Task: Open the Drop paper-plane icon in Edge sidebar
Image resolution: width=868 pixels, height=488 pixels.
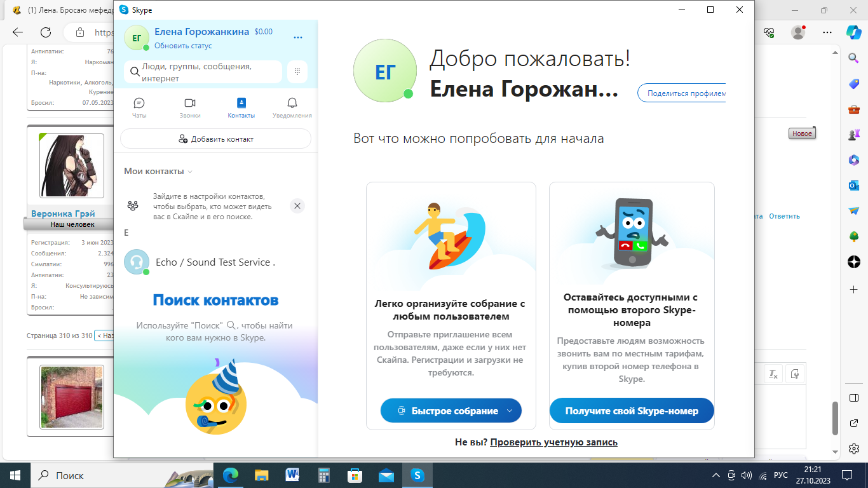Action: pyautogui.click(x=854, y=211)
